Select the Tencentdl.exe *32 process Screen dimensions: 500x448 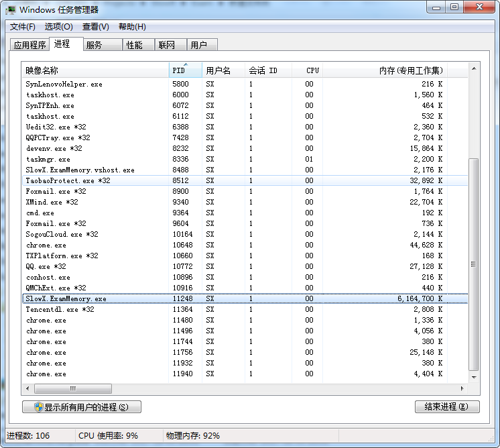click(x=245, y=309)
